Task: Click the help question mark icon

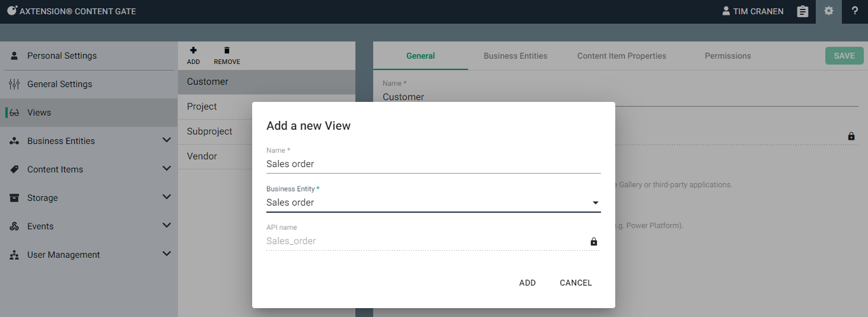Action: point(854,11)
